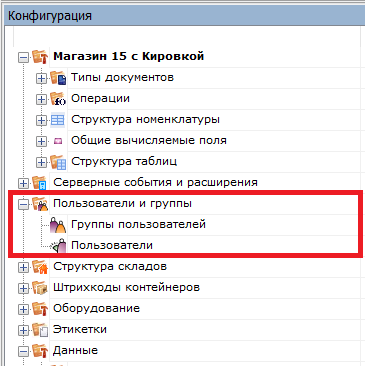This screenshot has width=365, height=366.
Task: Select the Штрихкоды контейнеров item
Action: (126, 287)
